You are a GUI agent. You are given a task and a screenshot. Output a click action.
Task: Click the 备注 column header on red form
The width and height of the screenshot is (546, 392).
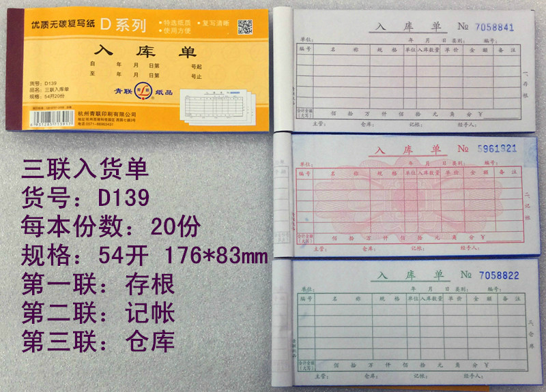pos(508,172)
